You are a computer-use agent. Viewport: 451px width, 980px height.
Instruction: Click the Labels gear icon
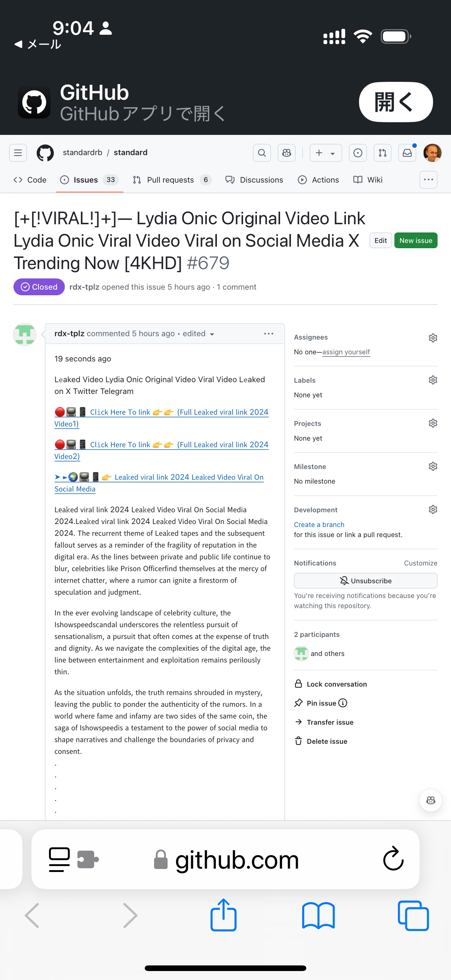(433, 380)
